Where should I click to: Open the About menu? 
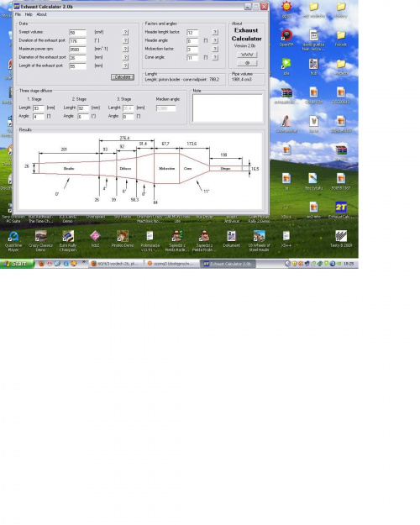(x=41, y=14)
